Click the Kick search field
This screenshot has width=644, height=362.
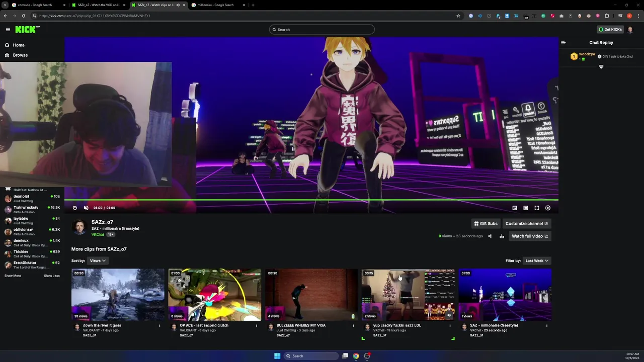pos(322,30)
